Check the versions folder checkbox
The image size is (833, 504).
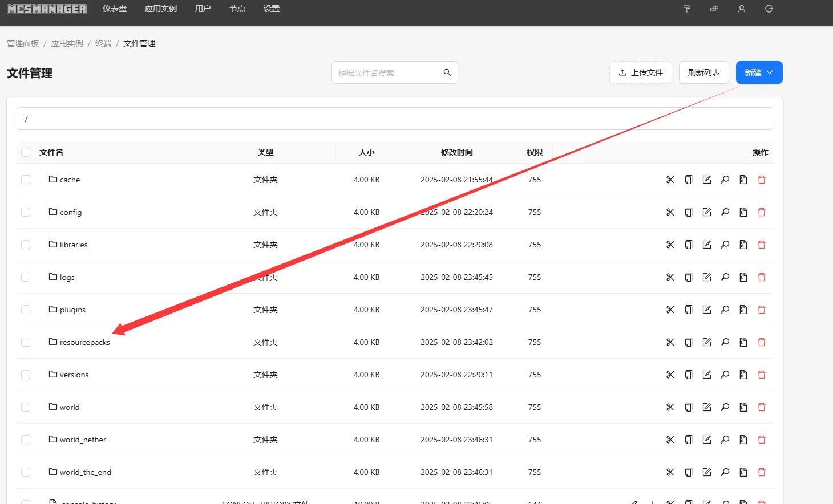tap(26, 375)
